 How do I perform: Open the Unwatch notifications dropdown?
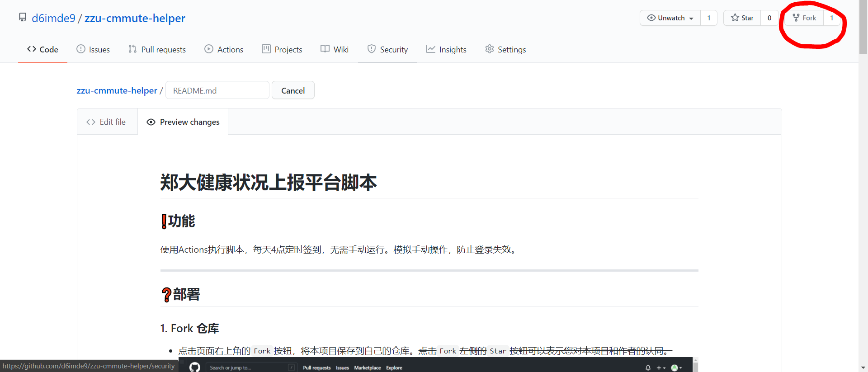coord(670,18)
